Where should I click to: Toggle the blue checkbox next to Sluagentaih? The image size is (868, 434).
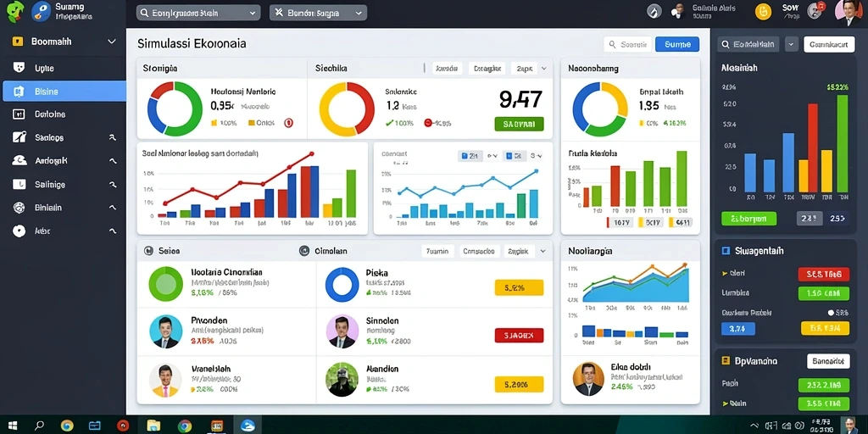point(726,251)
